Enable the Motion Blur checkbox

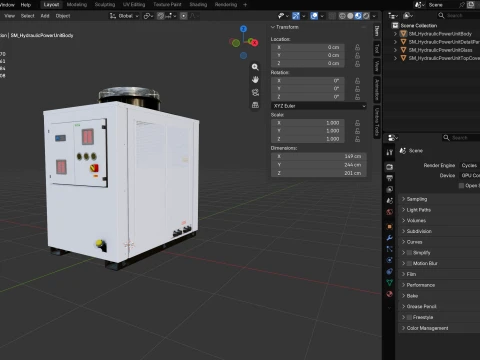click(409, 263)
